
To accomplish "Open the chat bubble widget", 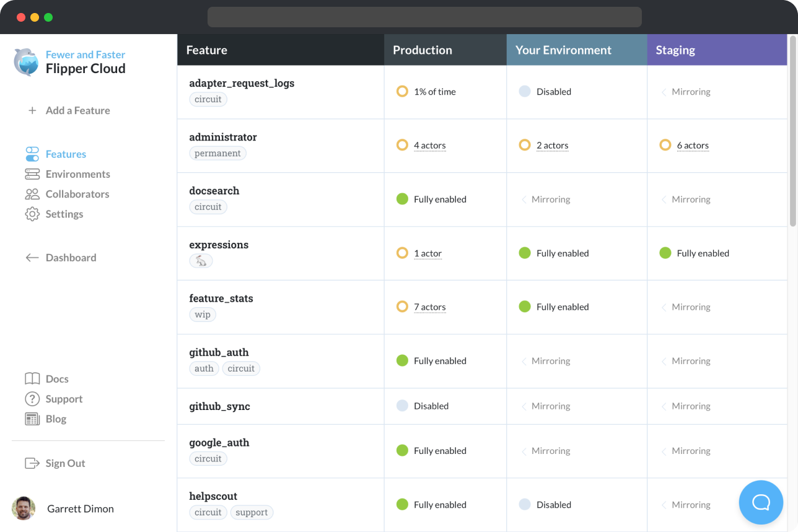I will click(x=761, y=502).
